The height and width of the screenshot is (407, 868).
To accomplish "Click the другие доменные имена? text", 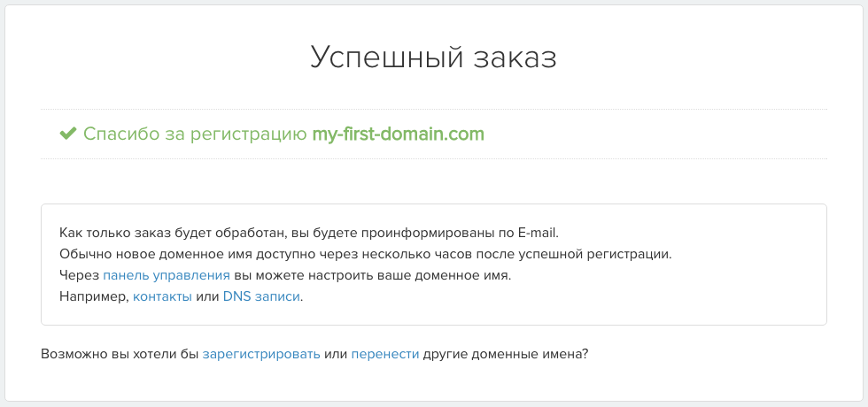I will [506, 354].
